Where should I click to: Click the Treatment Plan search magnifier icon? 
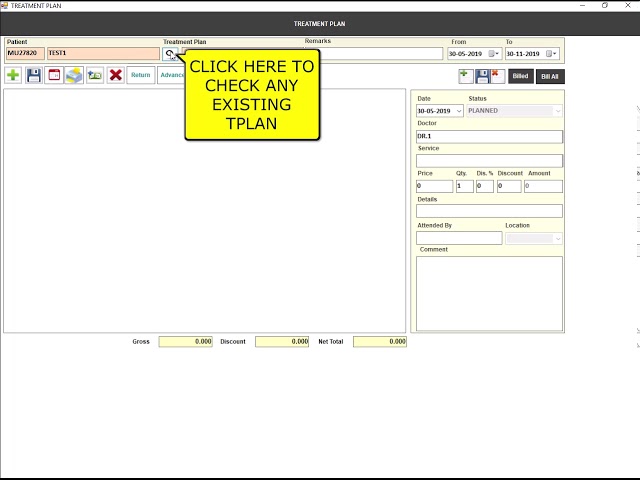169,53
